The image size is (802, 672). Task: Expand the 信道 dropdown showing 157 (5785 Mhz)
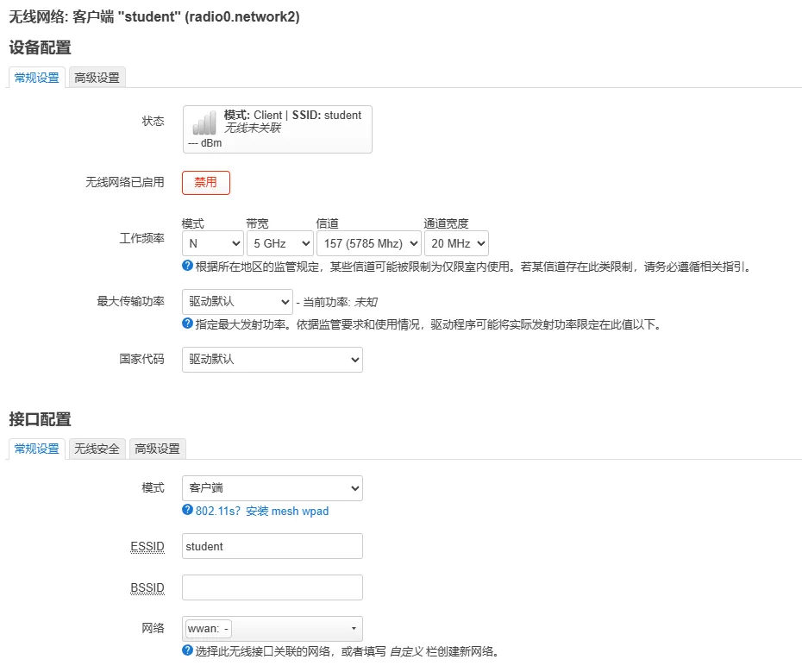tap(368, 243)
